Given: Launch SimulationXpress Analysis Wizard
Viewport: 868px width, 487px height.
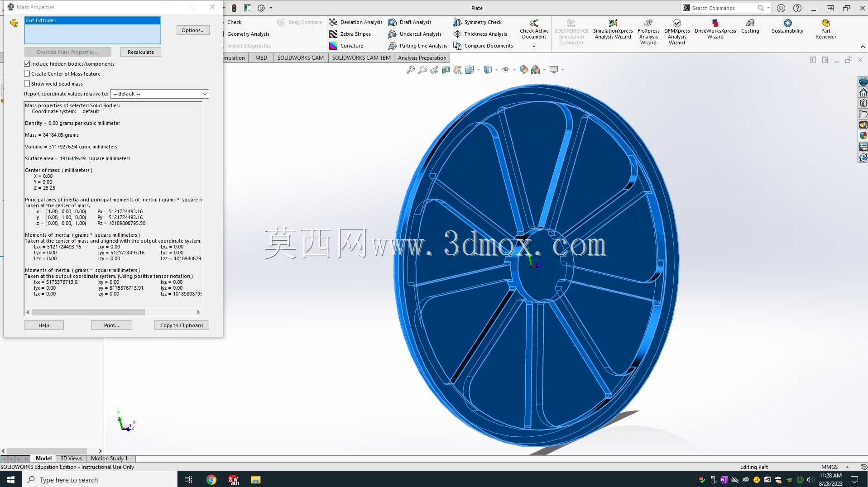Looking at the screenshot, I should [613, 29].
